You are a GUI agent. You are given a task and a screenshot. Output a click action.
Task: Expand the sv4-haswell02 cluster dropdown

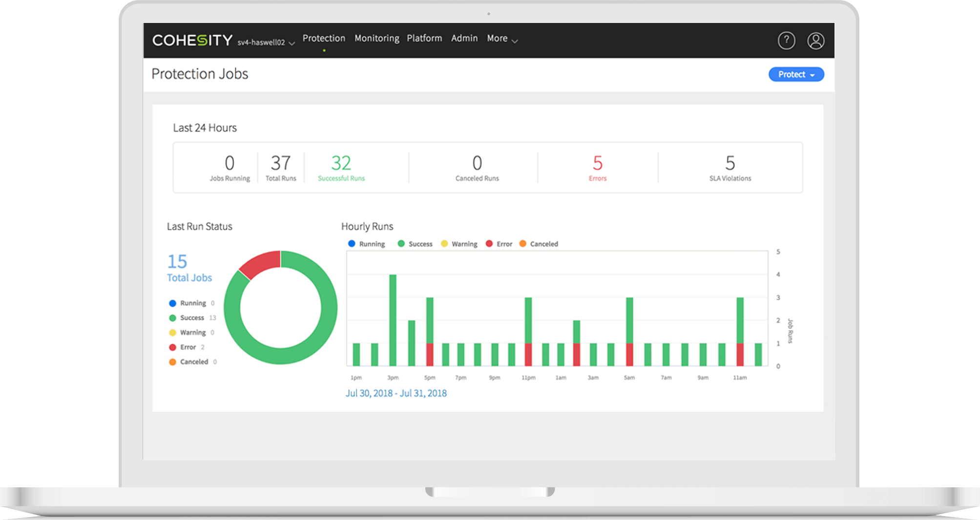pyautogui.click(x=266, y=42)
